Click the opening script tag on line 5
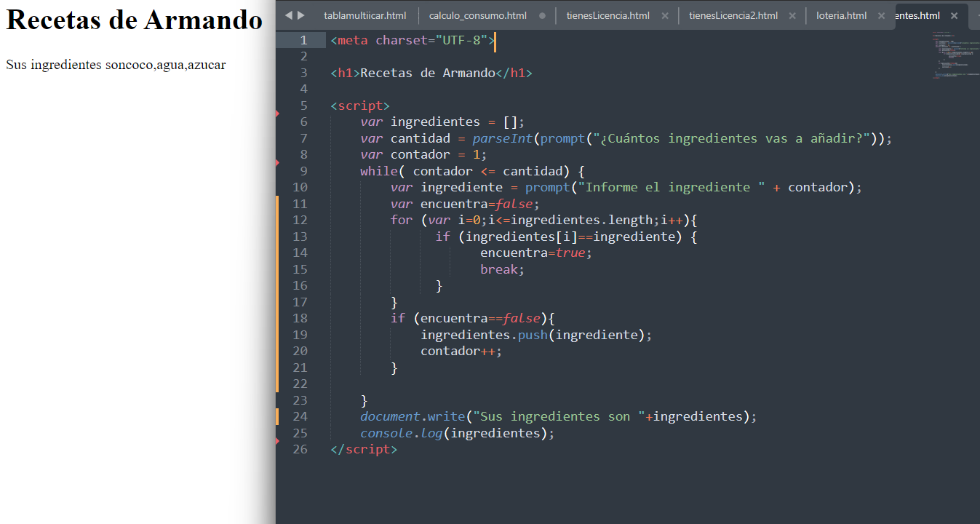This screenshot has height=524, width=980. (360, 106)
